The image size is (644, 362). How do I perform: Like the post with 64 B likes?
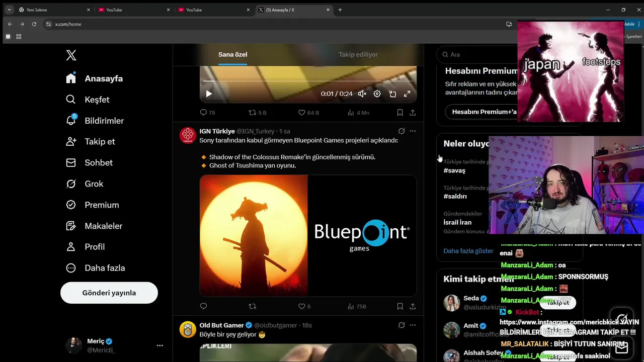point(308,113)
